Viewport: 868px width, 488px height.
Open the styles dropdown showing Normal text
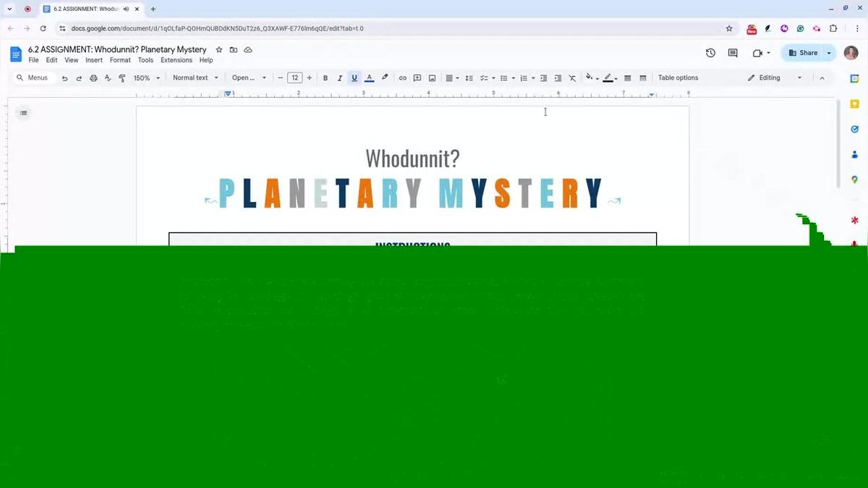tap(194, 77)
